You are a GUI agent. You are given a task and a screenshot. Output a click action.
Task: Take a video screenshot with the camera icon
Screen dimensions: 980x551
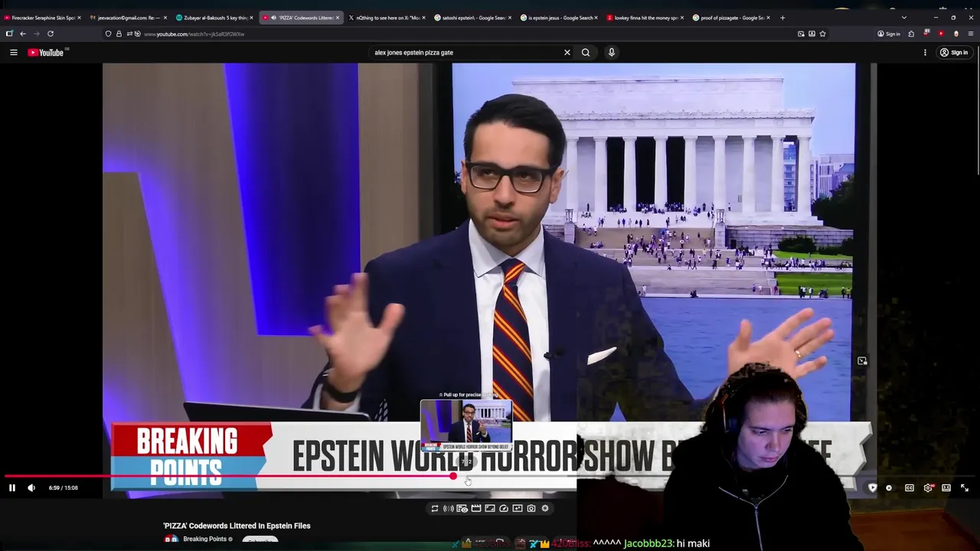tap(531, 508)
